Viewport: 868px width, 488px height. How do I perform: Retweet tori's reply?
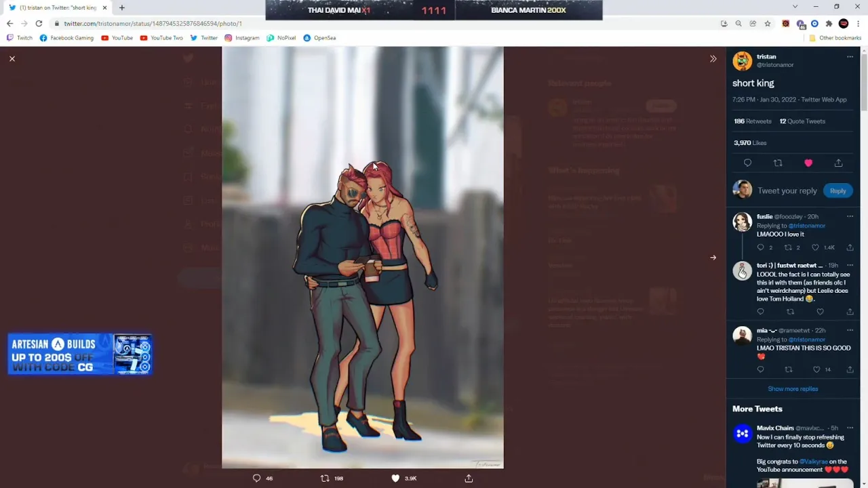pos(790,312)
